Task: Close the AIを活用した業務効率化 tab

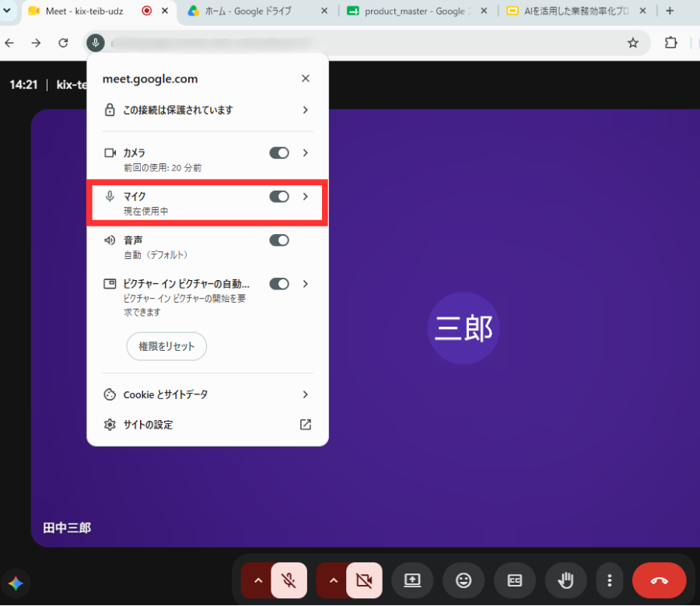Action: [x=642, y=11]
